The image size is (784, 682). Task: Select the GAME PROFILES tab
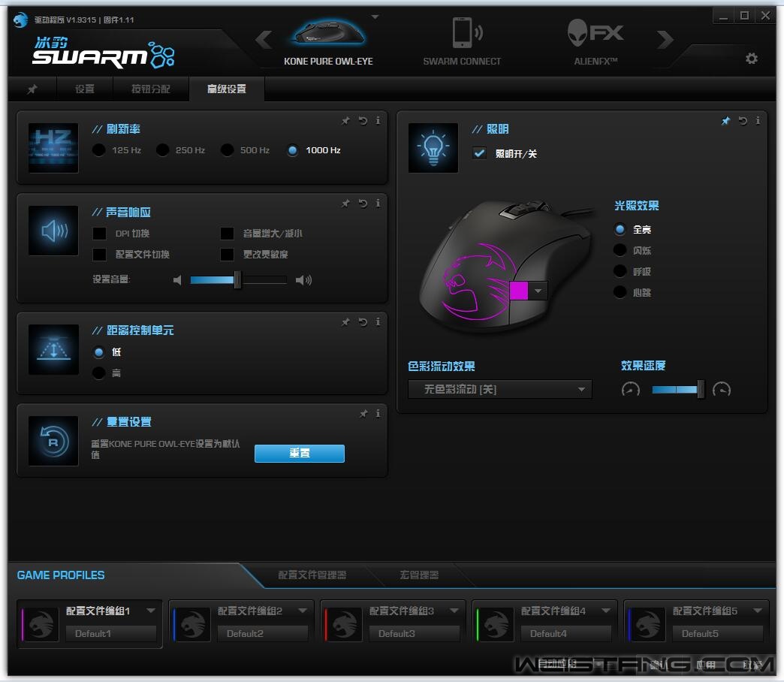click(x=61, y=575)
